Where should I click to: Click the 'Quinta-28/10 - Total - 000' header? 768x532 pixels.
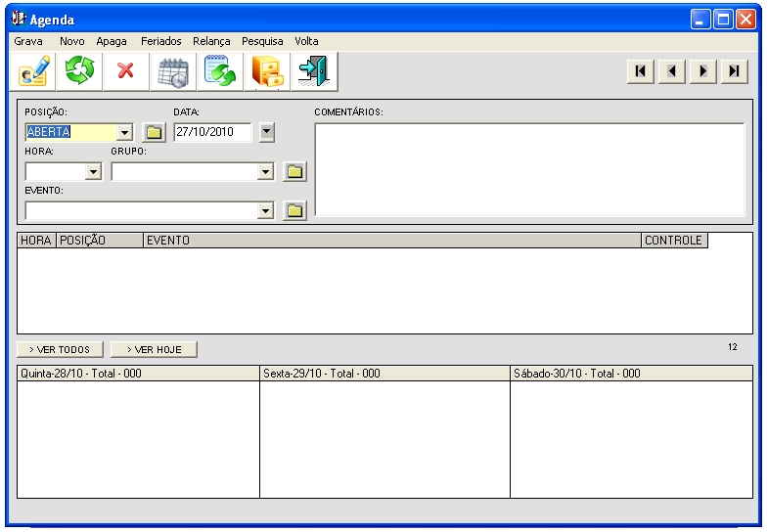click(x=138, y=374)
